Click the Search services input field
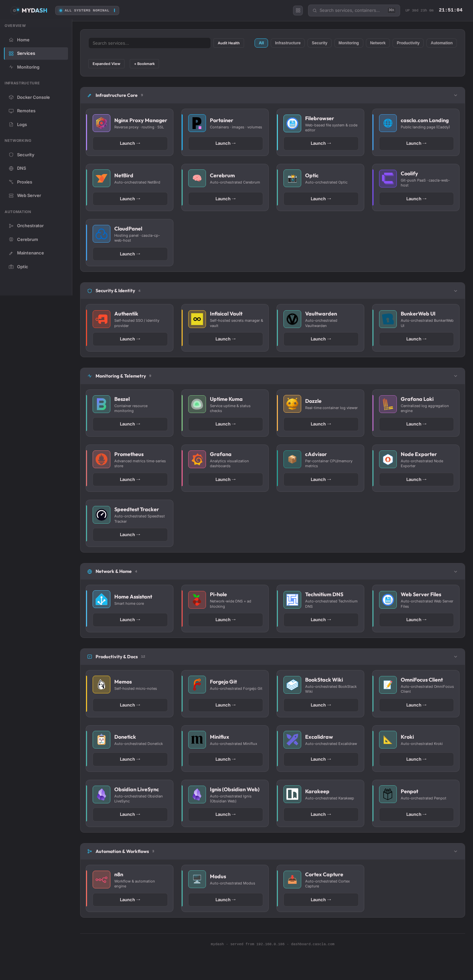Viewport: 473px width, 980px height. [149, 43]
